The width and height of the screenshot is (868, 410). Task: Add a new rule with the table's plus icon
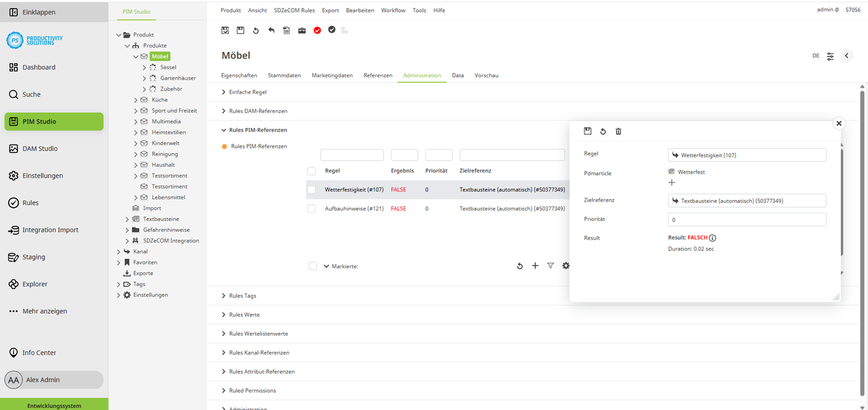coord(535,266)
